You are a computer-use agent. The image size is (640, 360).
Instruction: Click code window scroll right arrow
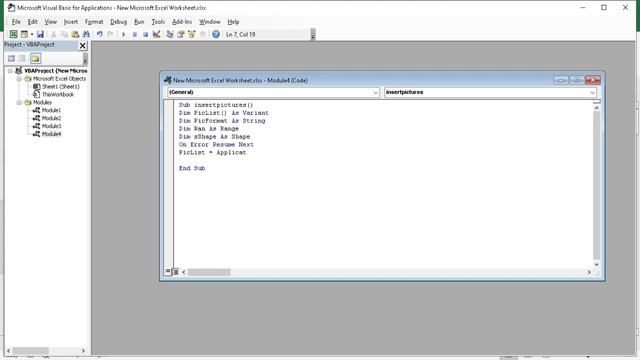click(x=589, y=272)
